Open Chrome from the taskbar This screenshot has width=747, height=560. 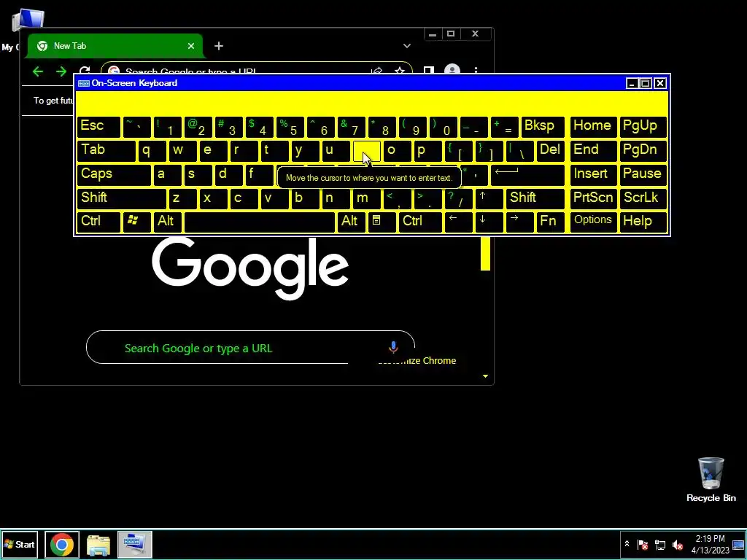[62, 544]
